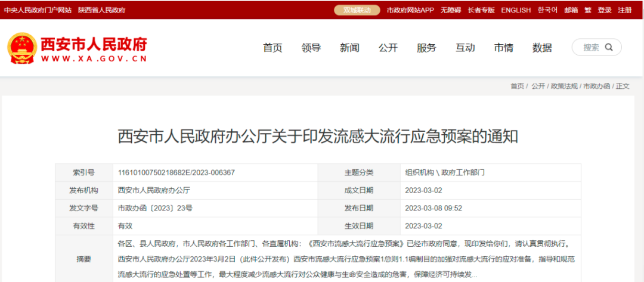Screen dimensions: 644x282
Task: Click 首页 in breadcrumb
Action: click(517, 86)
